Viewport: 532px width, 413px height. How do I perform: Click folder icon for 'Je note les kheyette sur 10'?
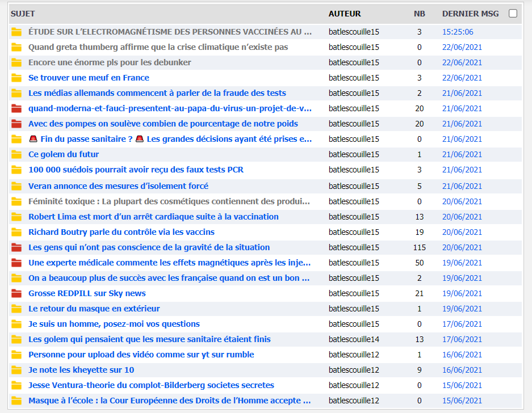(x=16, y=370)
